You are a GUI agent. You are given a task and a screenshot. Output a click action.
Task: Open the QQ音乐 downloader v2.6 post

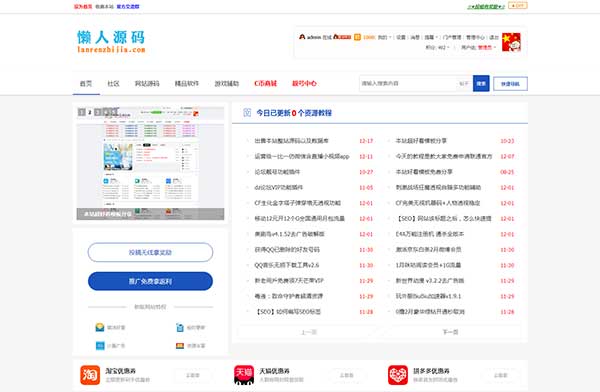click(287, 265)
